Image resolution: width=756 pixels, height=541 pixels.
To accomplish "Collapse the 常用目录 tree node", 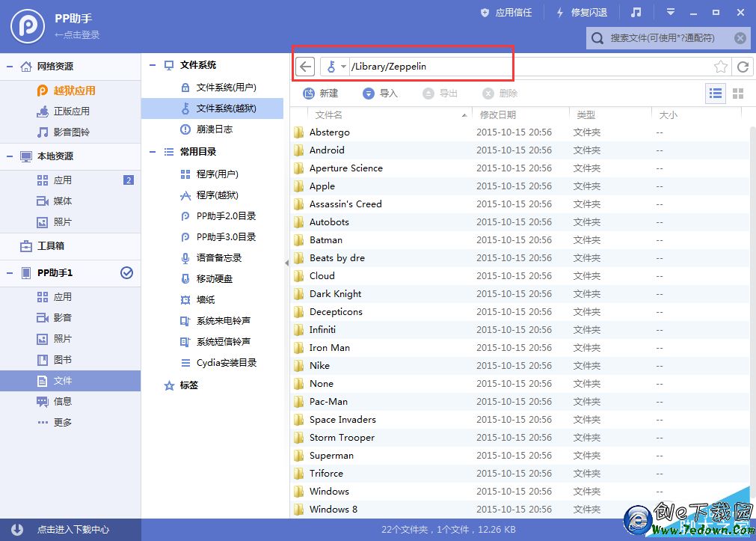I will click(x=153, y=152).
